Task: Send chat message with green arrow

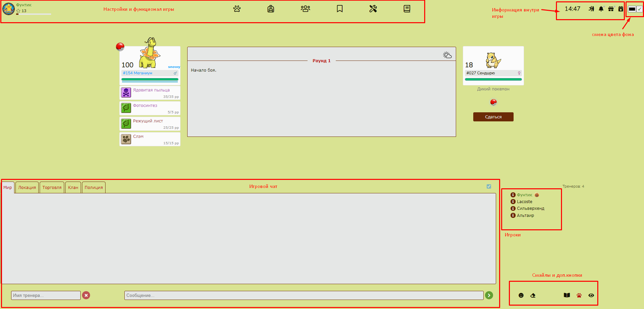Action: click(489, 295)
